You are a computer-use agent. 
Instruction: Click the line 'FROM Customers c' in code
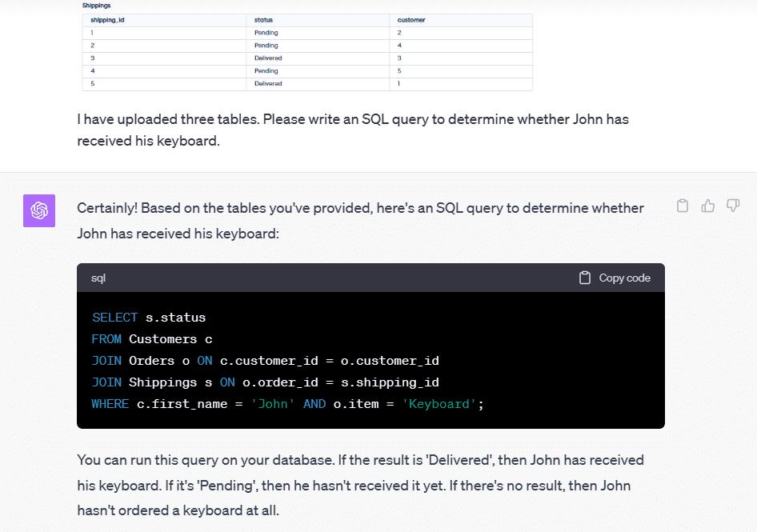152,339
